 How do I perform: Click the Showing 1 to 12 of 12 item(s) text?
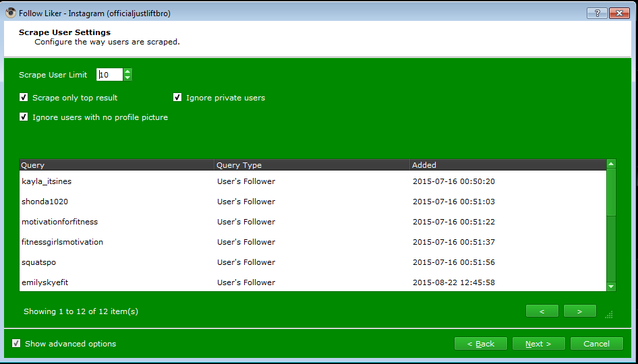point(81,311)
